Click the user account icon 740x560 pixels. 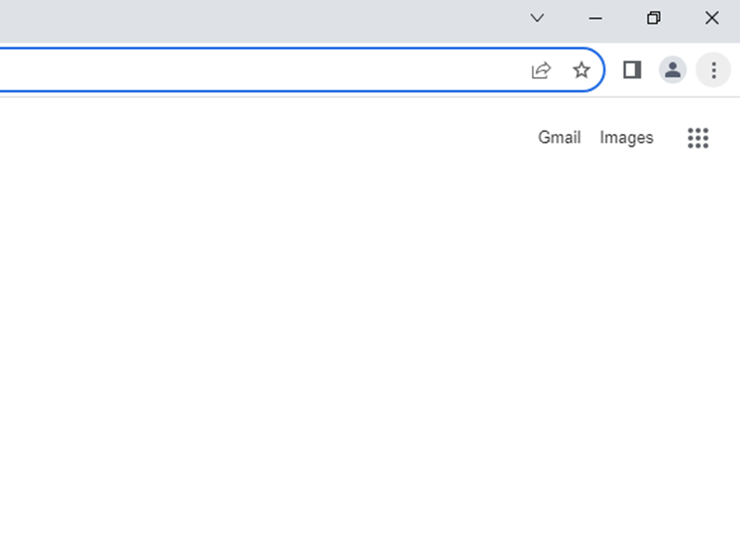(x=673, y=71)
